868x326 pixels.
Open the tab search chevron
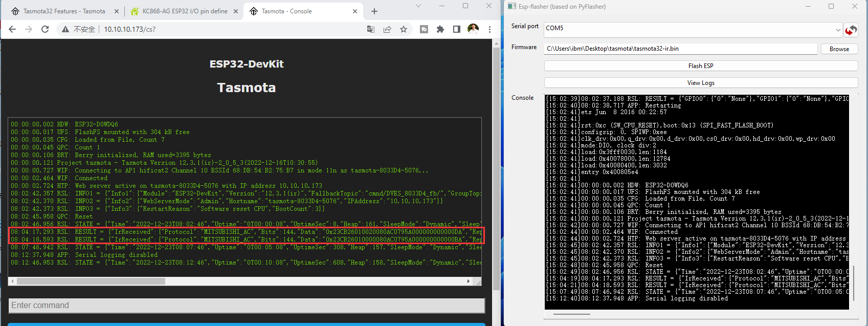pos(418,6)
